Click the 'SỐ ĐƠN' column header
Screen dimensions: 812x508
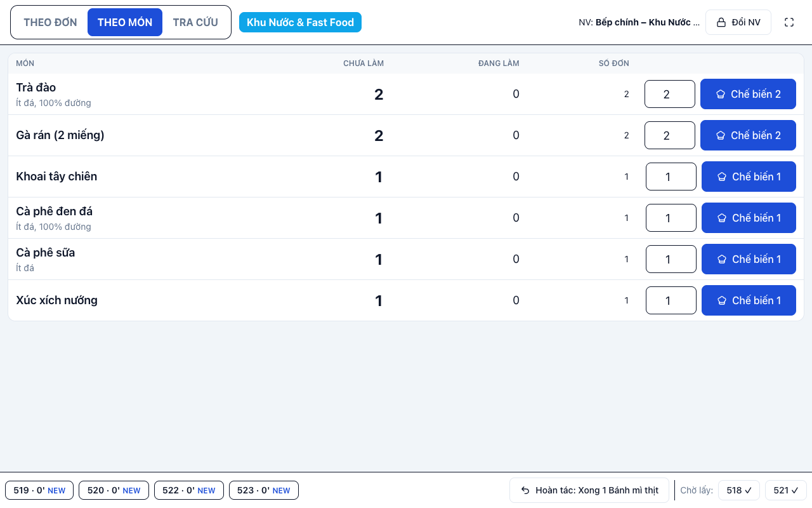[x=614, y=63]
